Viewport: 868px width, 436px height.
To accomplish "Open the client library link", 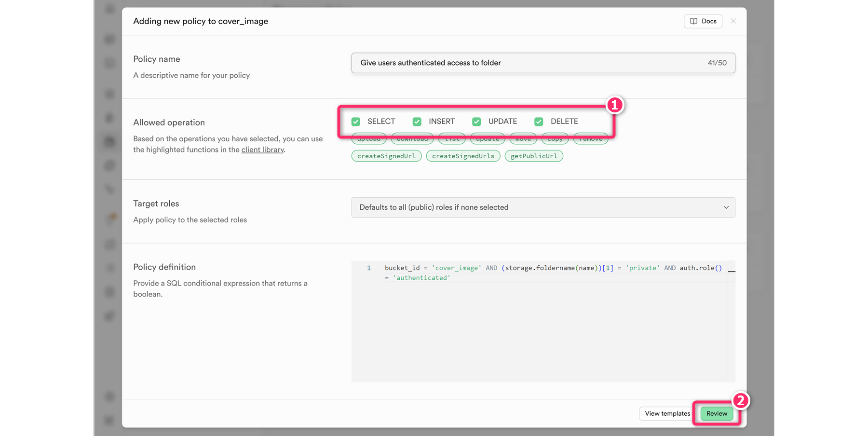I will click(262, 150).
